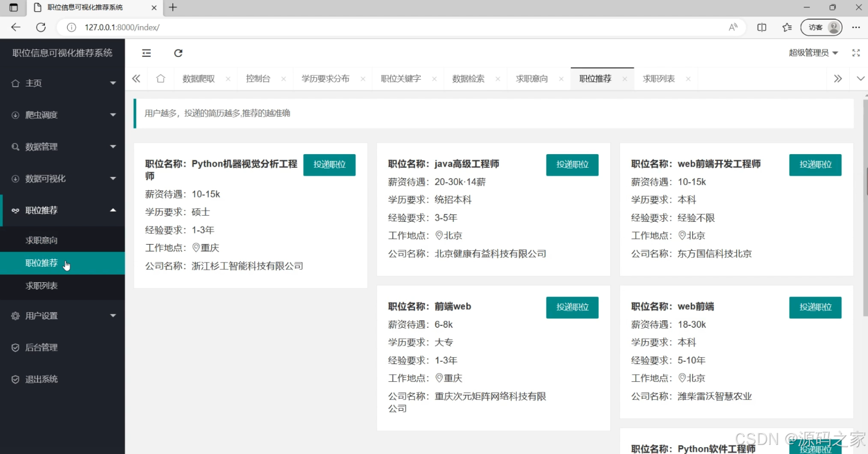The width and height of the screenshot is (868, 454).
Task: Click the icon beside 数据可视化
Action: pos(14,178)
